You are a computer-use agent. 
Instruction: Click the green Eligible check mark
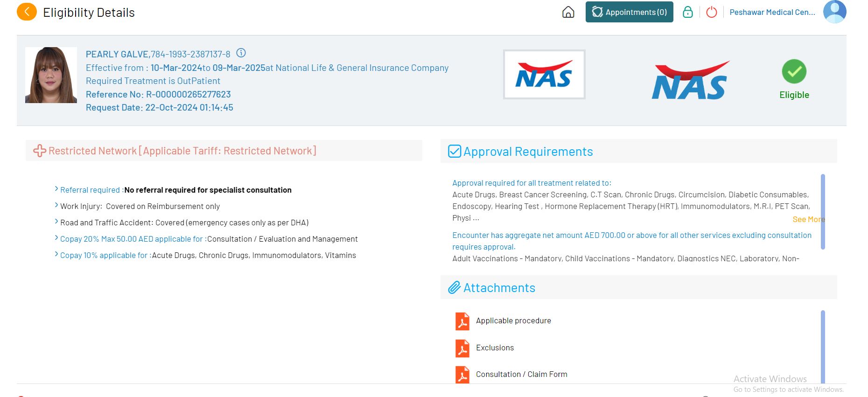794,71
